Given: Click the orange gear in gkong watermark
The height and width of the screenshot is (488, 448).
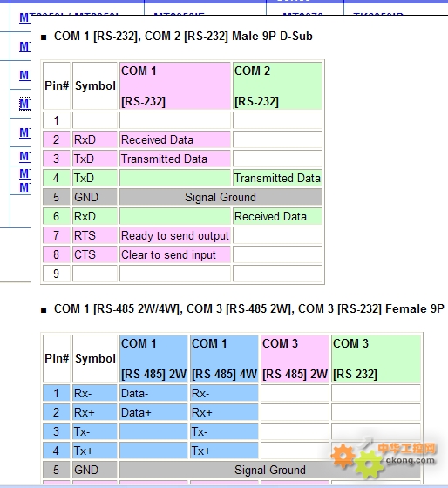Looking at the screenshot, I should 343,456.
